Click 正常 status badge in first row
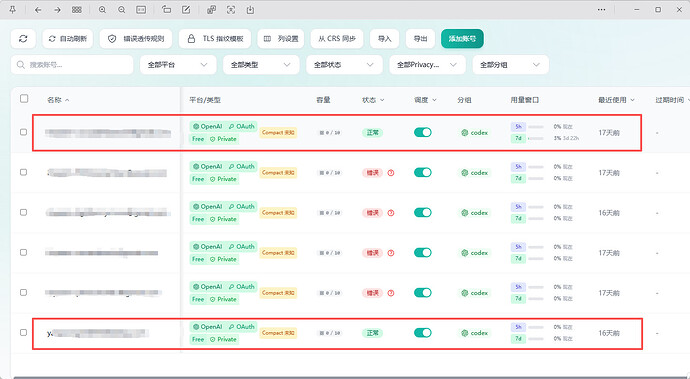This screenshot has width=690, height=379. [x=372, y=132]
